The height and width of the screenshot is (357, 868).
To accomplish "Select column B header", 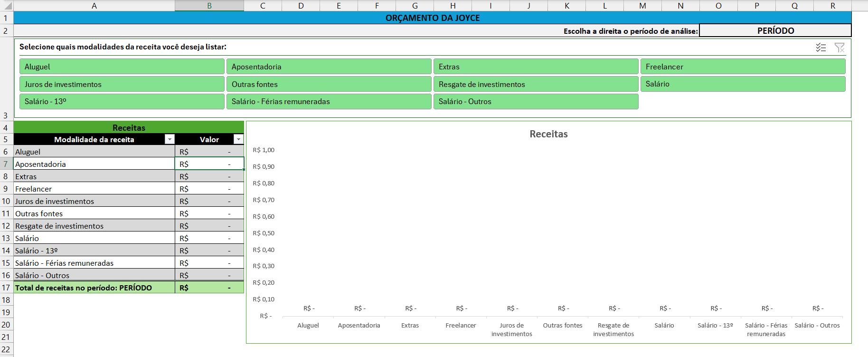I will coord(209,6).
